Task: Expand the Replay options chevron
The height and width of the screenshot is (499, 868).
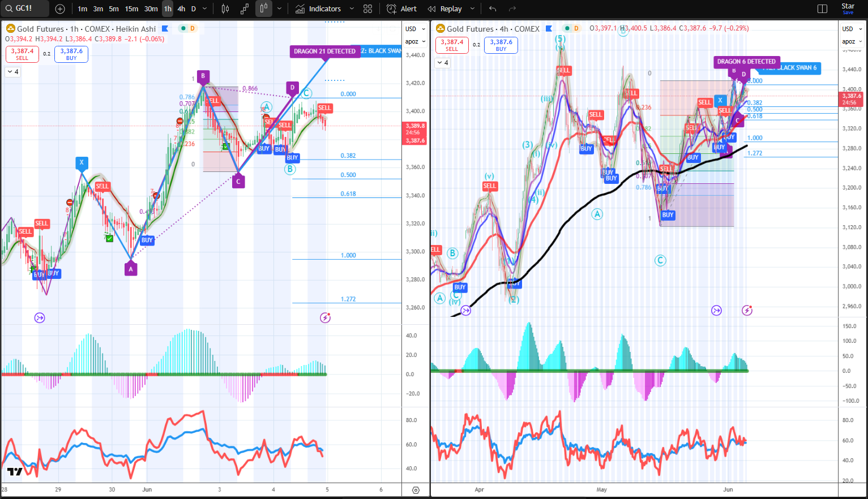Action: 473,8
